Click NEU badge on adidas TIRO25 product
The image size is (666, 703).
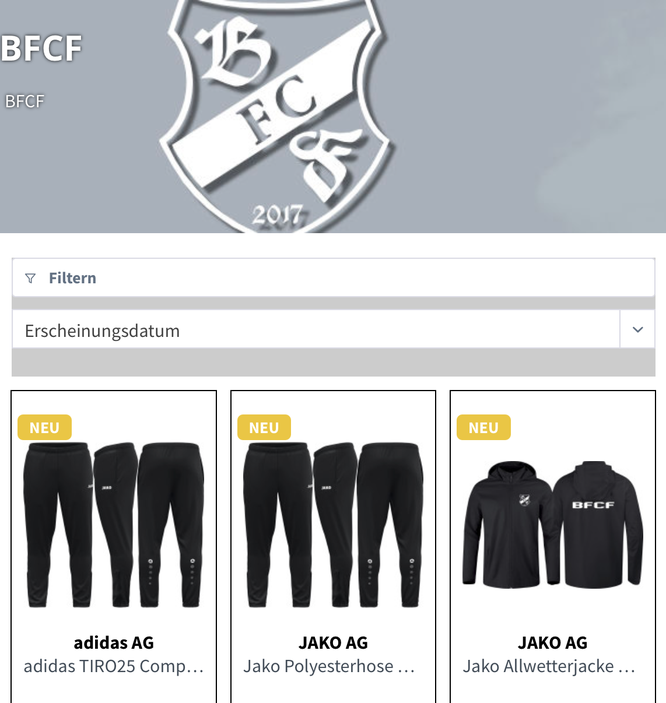coord(44,427)
